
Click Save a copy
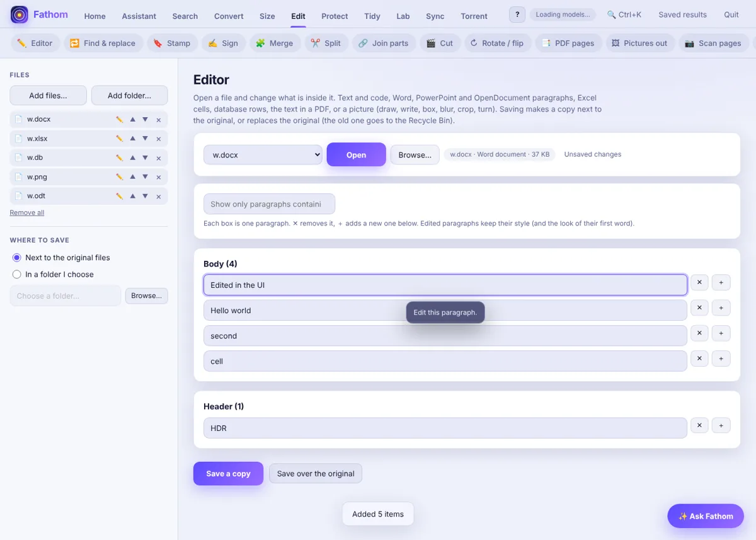pyautogui.click(x=228, y=473)
